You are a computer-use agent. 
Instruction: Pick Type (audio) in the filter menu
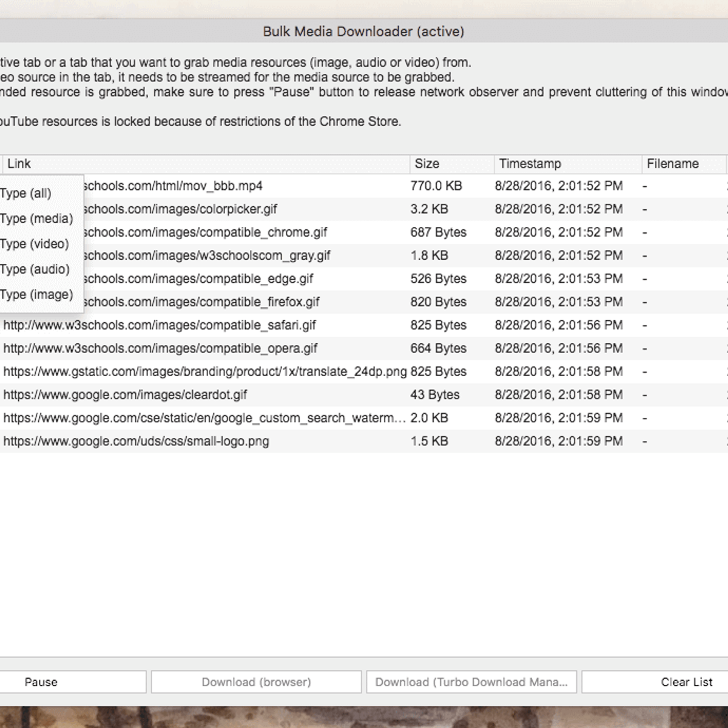pos(35,269)
